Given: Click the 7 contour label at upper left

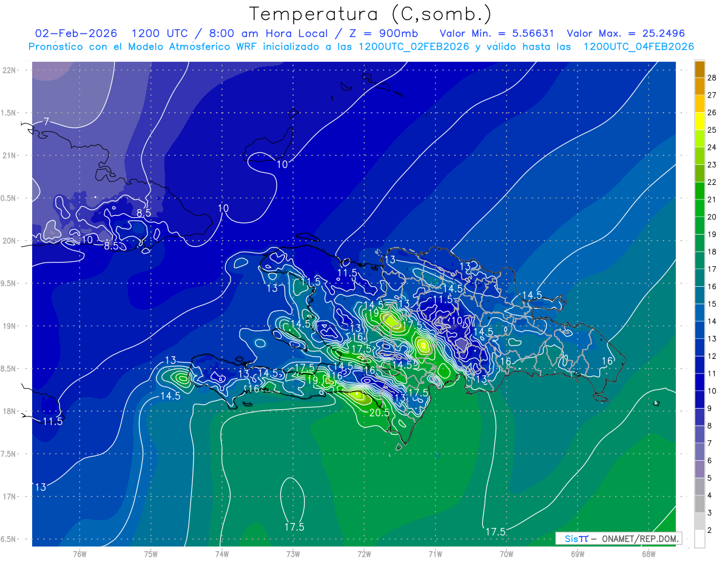Looking at the screenshot, I should click(x=46, y=122).
